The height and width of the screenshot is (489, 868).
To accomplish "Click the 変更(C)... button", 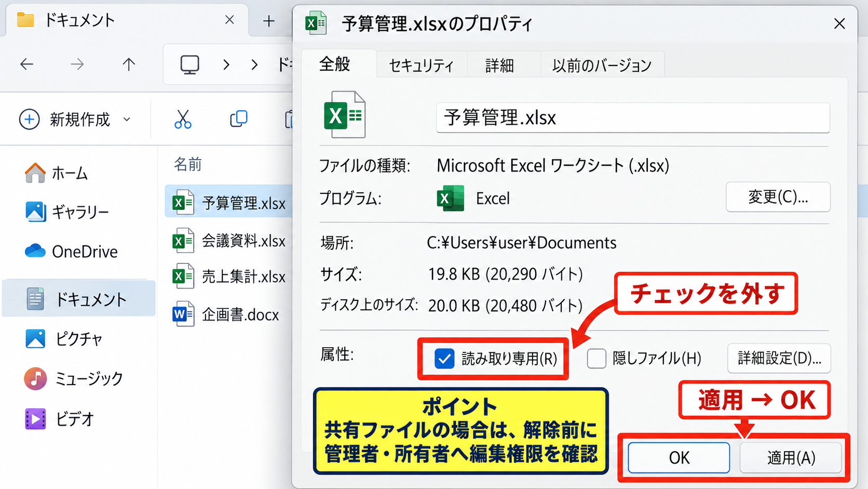I will tap(778, 197).
